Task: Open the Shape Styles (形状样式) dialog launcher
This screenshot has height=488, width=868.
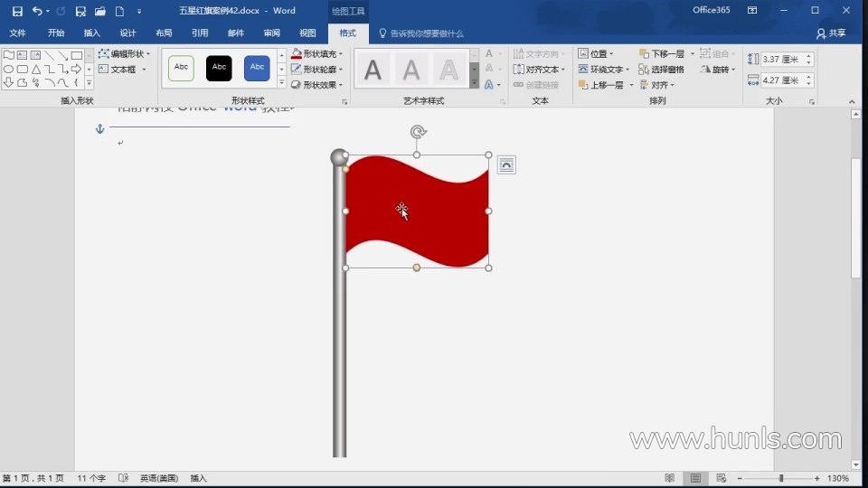Action: [344, 102]
